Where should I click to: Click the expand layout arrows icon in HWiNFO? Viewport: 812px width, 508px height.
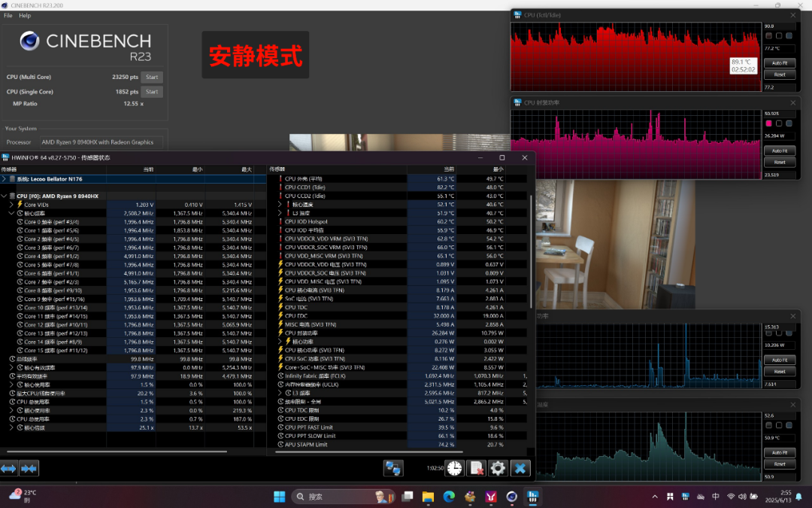coord(8,468)
